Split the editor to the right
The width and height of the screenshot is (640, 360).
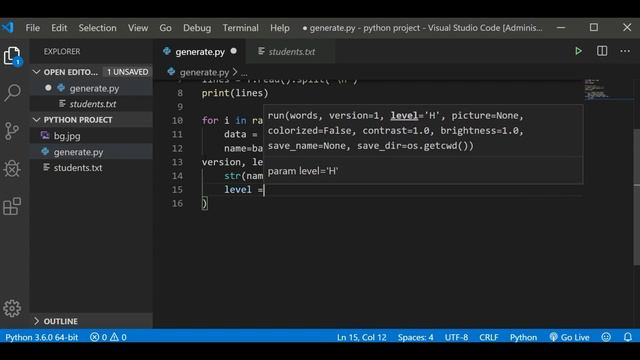tap(602, 51)
